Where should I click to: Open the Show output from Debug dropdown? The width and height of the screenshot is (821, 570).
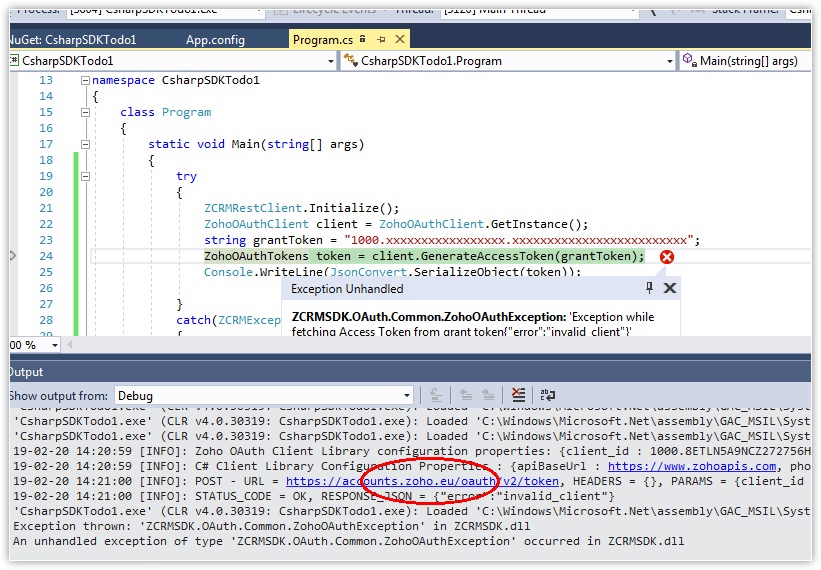point(264,396)
